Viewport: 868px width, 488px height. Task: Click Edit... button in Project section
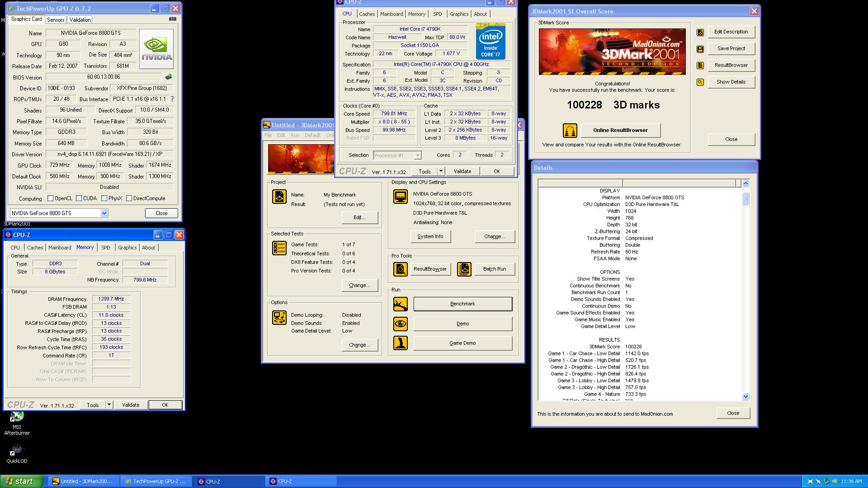coord(360,218)
